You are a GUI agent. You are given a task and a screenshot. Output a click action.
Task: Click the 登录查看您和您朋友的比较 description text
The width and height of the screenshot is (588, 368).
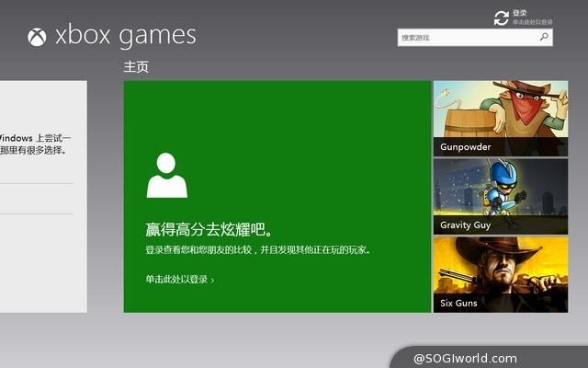[258, 249]
